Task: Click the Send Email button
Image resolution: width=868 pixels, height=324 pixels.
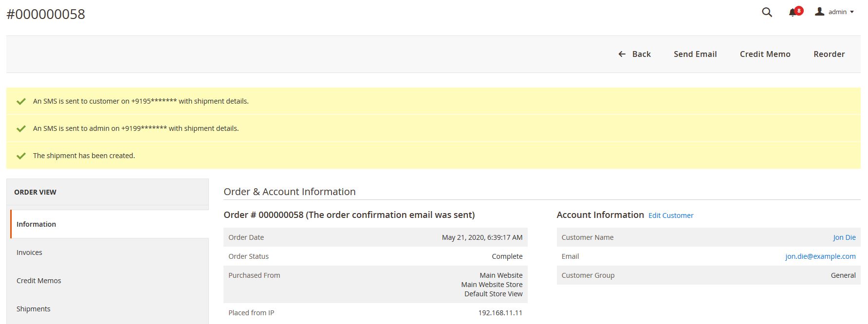Action: pos(695,54)
